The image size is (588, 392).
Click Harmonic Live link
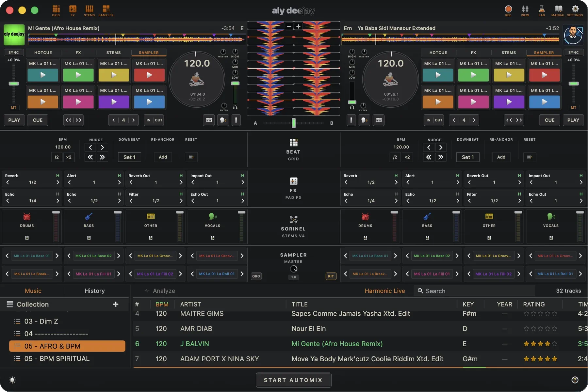coord(385,291)
